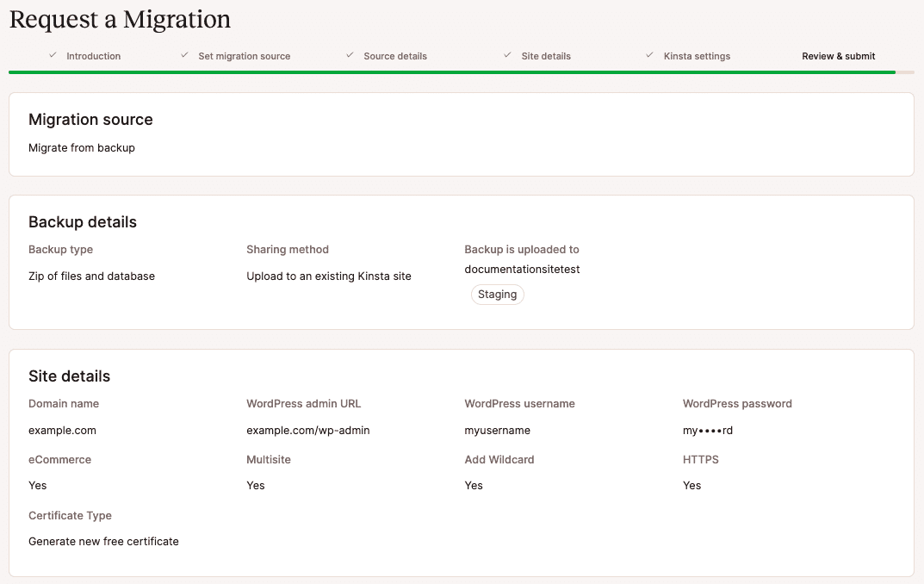Click the checkmark icon beside Introduction
The height and width of the screenshot is (584, 924).
click(x=53, y=55)
